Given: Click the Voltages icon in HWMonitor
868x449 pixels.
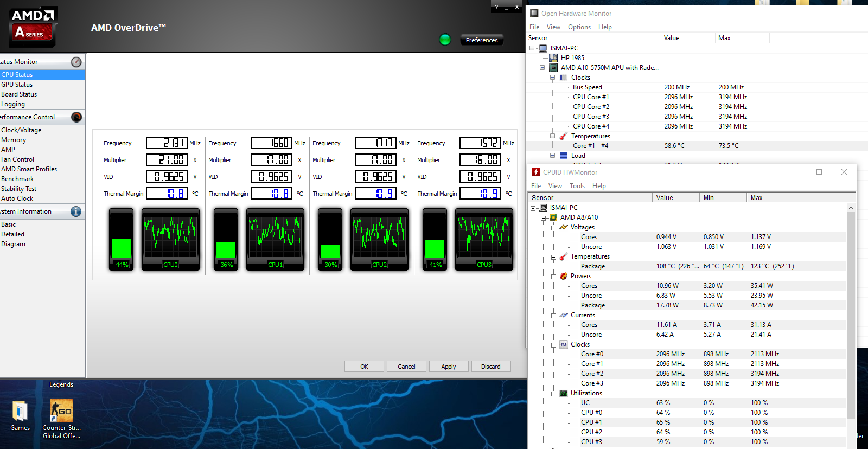Looking at the screenshot, I should click(x=564, y=227).
